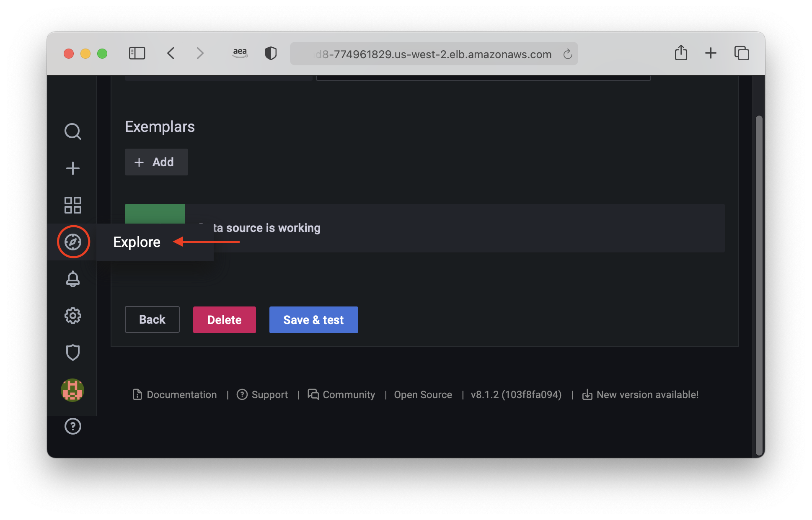This screenshot has width=812, height=520.
Task: Select the green data source swatch
Action: coord(155,212)
